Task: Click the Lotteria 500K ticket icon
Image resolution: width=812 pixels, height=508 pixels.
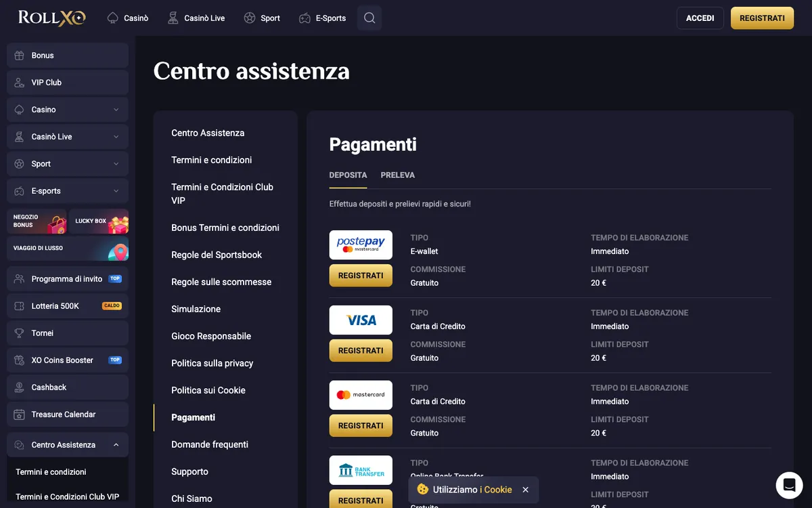Action: click(19, 306)
